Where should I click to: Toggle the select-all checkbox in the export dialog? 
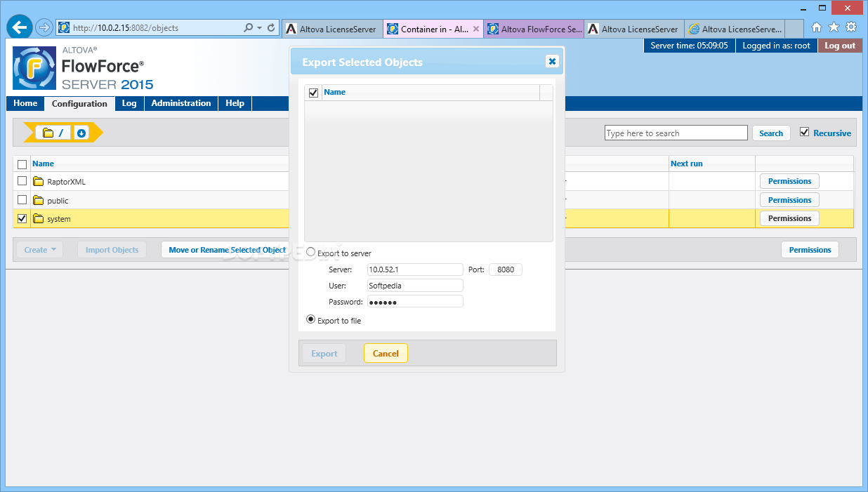click(313, 93)
